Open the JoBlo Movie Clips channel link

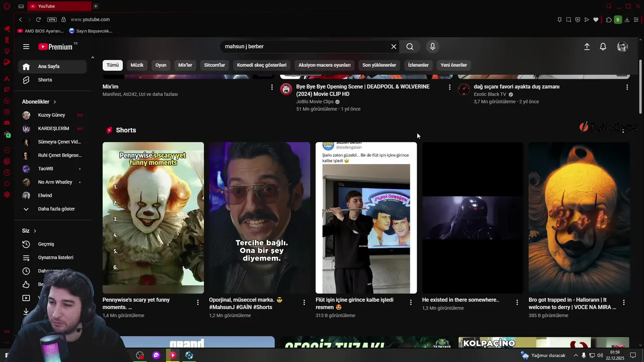[x=315, y=102]
